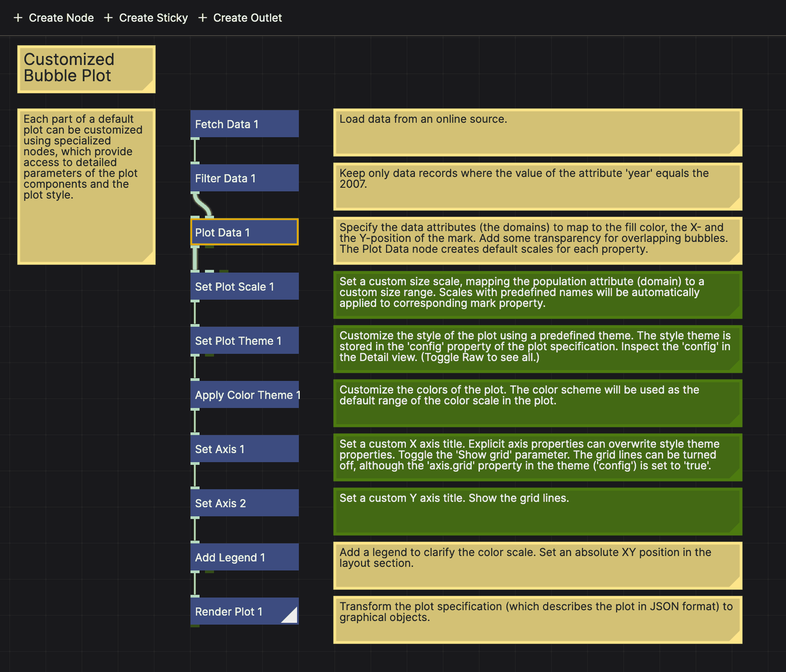This screenshot has width=786, height=672.
Task: Click the plus icon beside Create Node
Action: click(18, 18)
